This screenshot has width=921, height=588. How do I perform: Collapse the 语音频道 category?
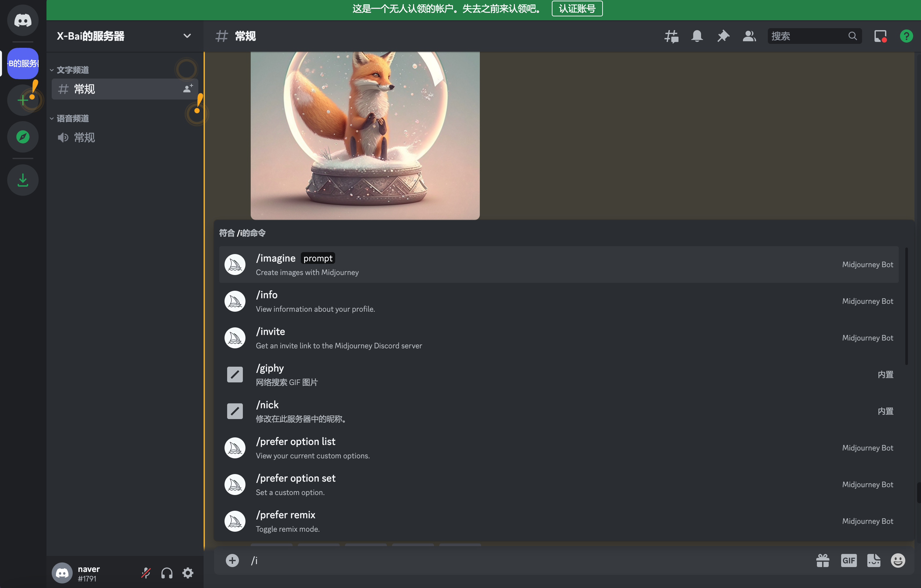[72, 119]
